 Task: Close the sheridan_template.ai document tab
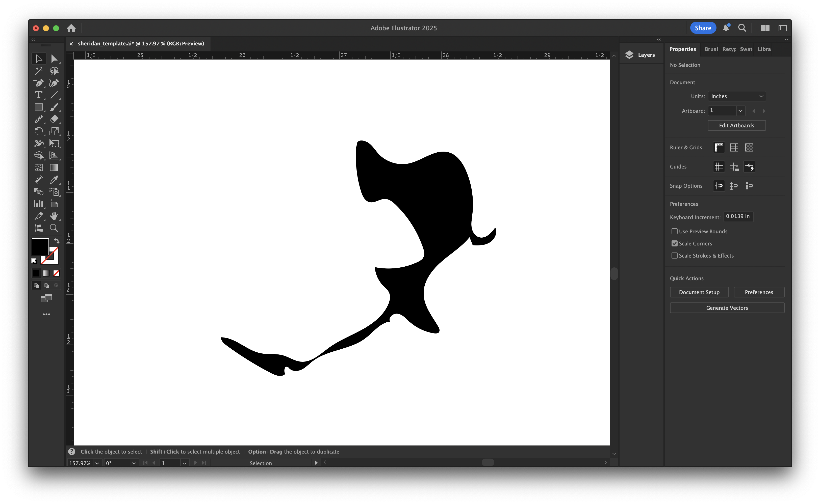(x=71, y=44)
